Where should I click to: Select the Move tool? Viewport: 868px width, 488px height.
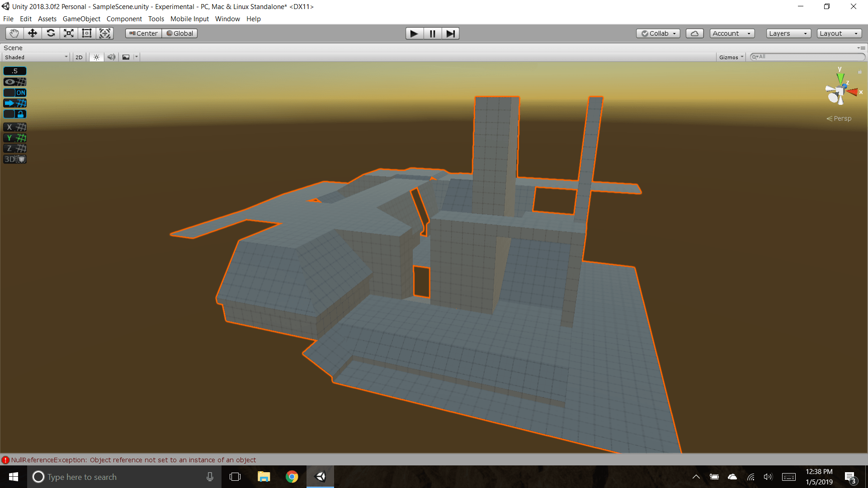coord(33,33)
